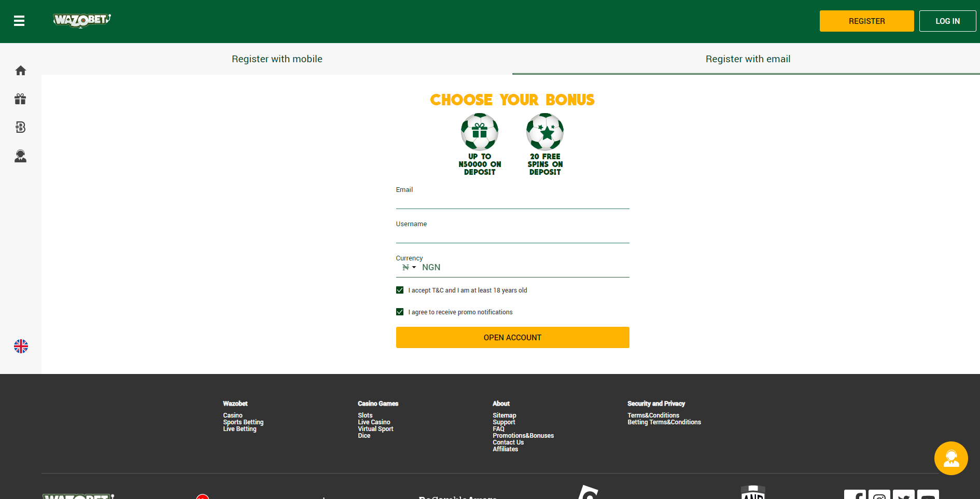980x499 pixels.
Task: Toggle the T&C acceptance checkbox
Action: (400, 290)
